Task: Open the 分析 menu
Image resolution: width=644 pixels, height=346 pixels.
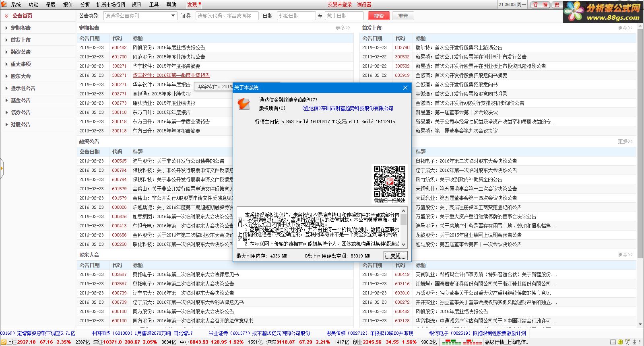Action: (x=85, y=4)
